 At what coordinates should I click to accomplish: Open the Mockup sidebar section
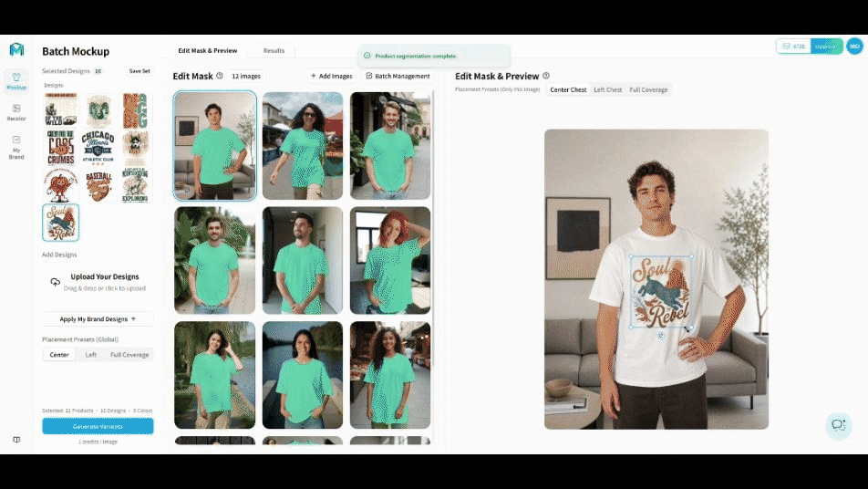point(16,81)
